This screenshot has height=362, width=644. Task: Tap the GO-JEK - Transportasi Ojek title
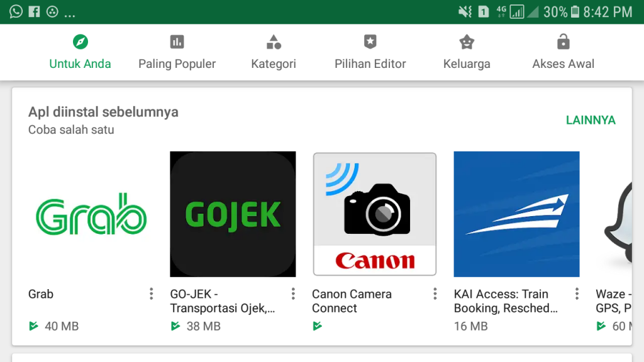(x=223, y=301)
